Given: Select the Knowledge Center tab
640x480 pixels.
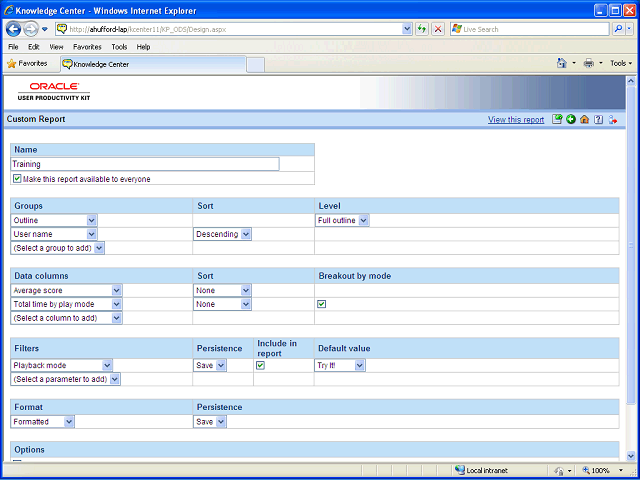Looking at the screenshot, I should (x=153, y=64).
